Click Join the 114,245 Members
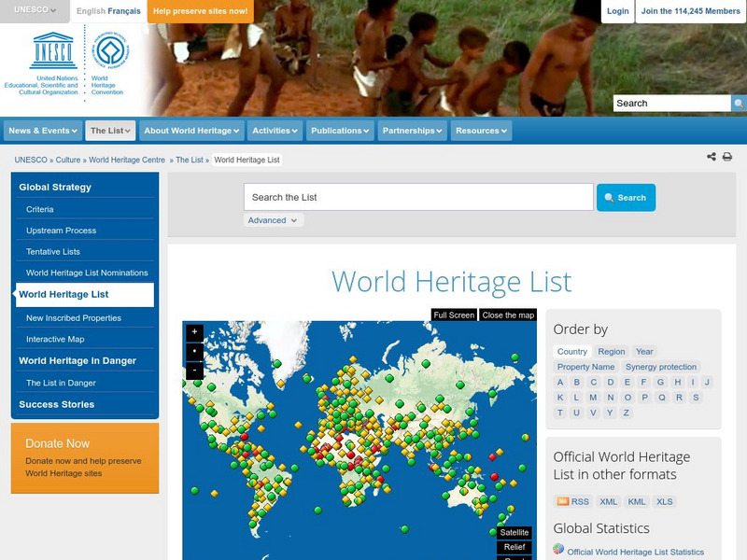 pos(690,11)
